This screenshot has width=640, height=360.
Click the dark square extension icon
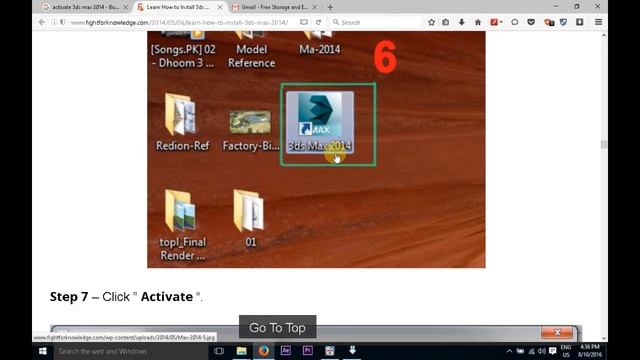(x=580, y=22)
